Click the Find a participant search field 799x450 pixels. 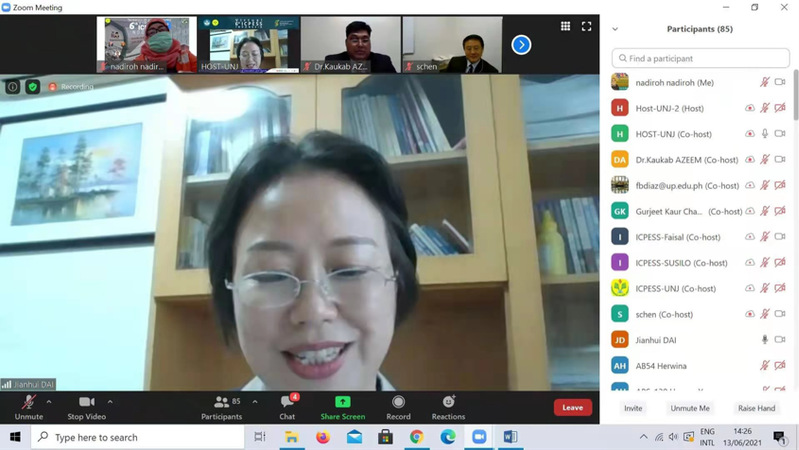coord(699,59)
